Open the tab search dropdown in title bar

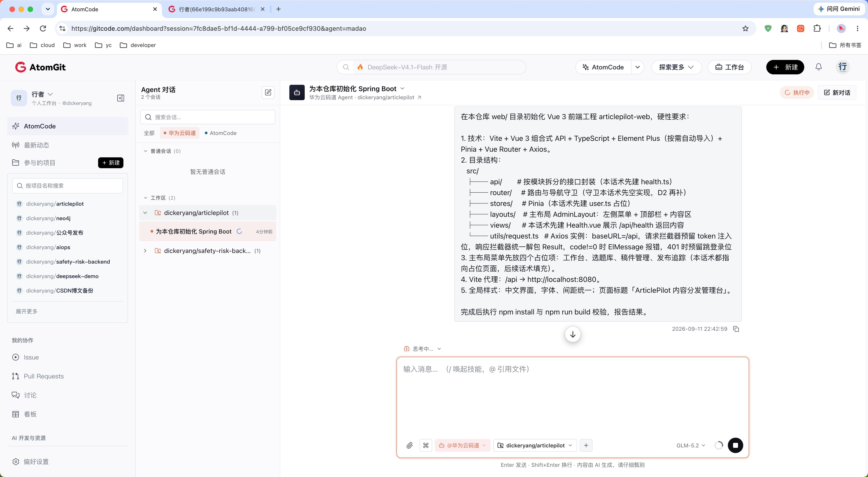(48, 9)
